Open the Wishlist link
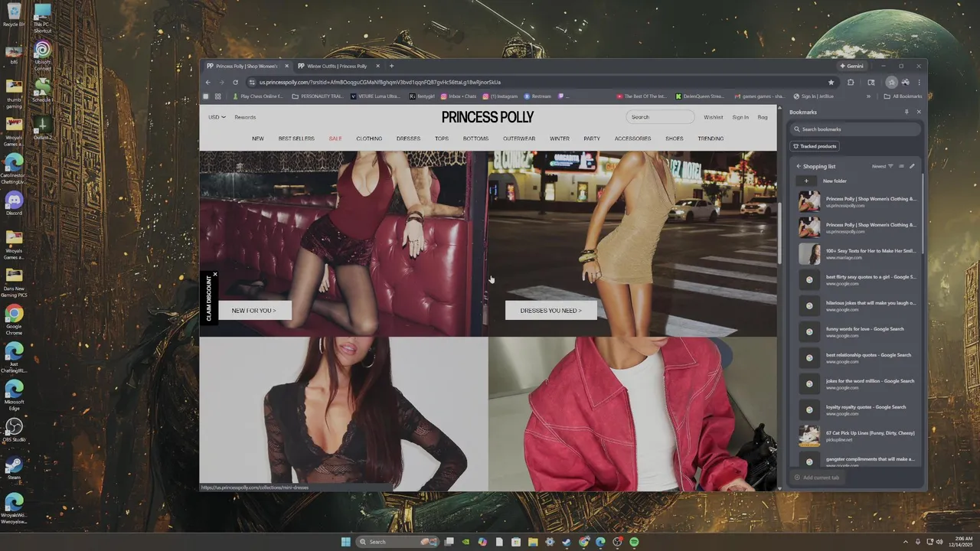The image size is (980, 551). (x=714, y=117)
